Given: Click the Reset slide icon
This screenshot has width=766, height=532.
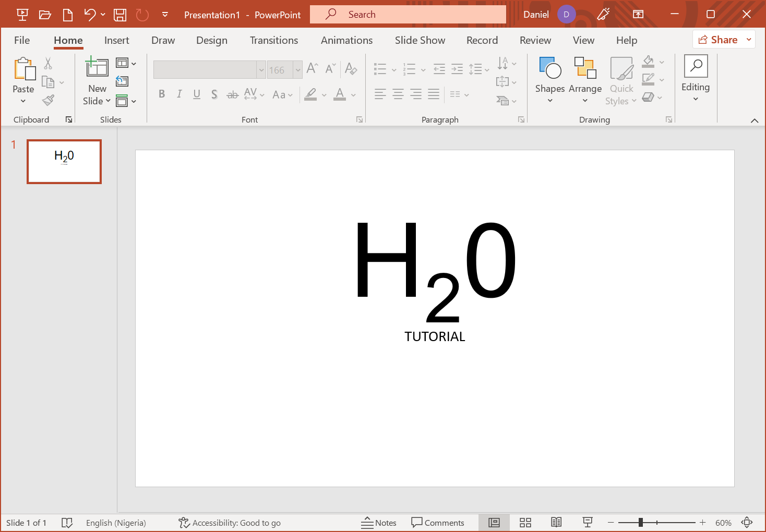Looking at the screenshot, I should [122, 81].
